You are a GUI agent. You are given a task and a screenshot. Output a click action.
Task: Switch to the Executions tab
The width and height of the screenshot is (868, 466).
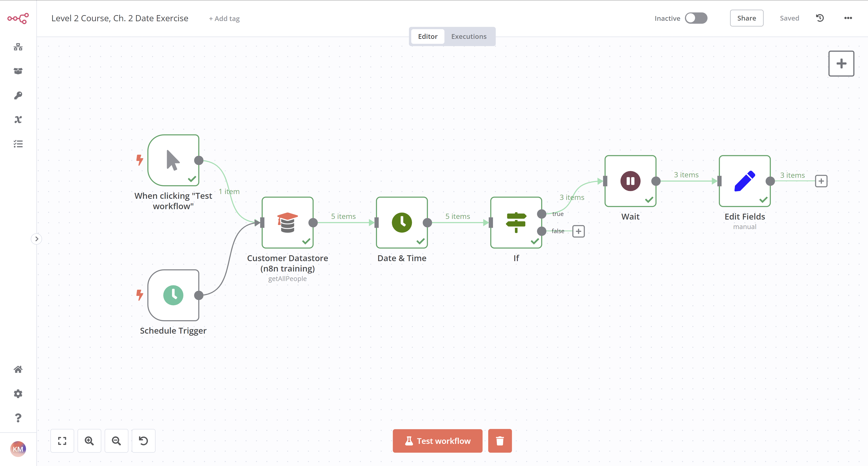(469, 36)
